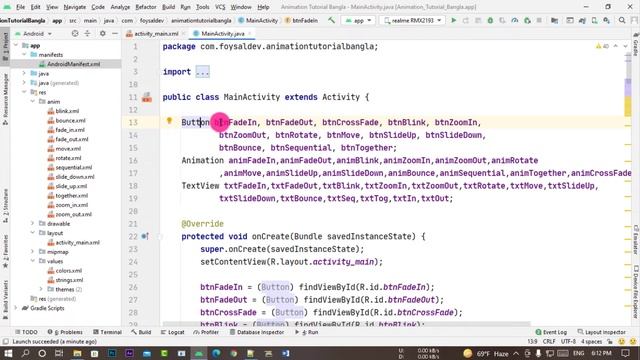
Task: Click the Project Structure icon in toolbar
Action: click(x=554, y=20)
